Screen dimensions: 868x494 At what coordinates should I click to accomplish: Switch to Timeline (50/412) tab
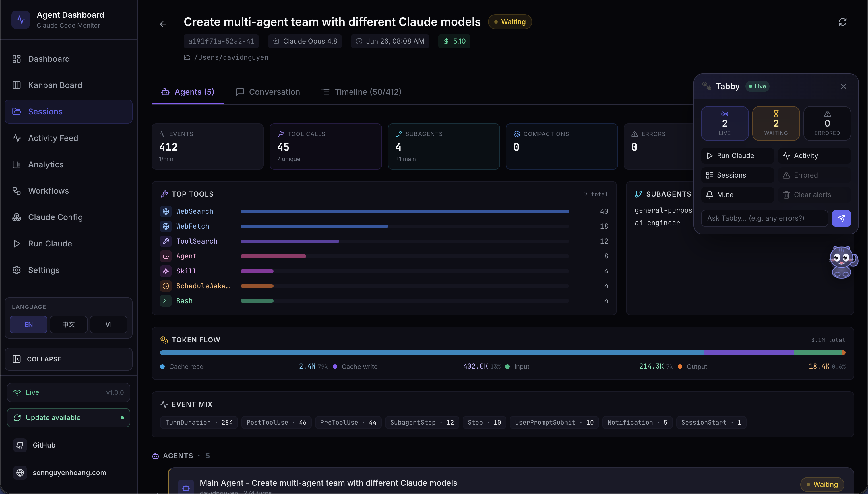pos(361,92)
